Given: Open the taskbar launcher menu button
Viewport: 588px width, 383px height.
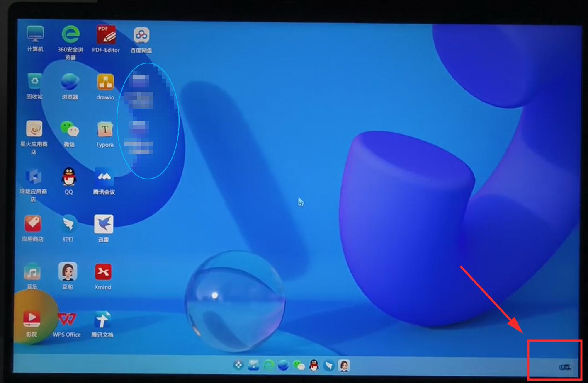Looking at the screenshot, I should [x=238, y=365].
